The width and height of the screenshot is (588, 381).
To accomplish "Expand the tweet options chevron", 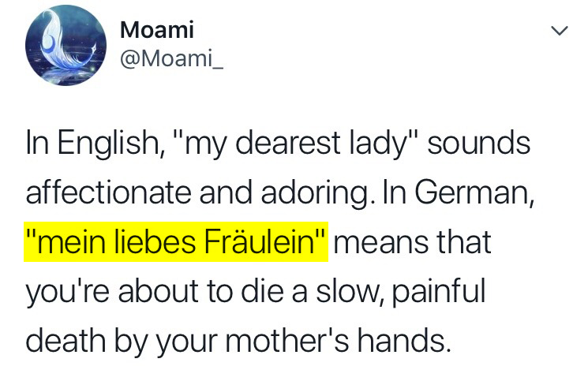I will [560, 30].
